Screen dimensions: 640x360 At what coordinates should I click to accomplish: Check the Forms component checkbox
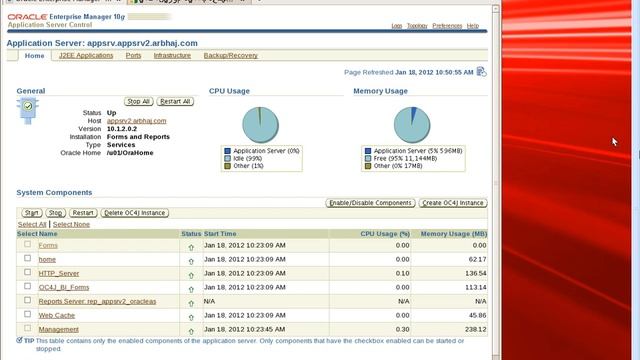pyautogui.click(x=27, y=244)
